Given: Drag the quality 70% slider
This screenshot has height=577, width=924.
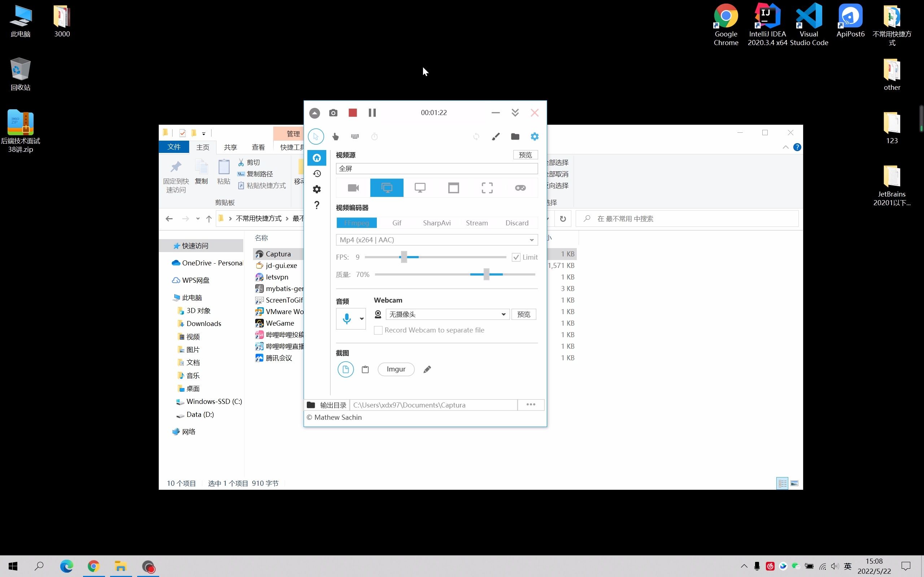Looking at the screenshot, I should pos(489,274).
